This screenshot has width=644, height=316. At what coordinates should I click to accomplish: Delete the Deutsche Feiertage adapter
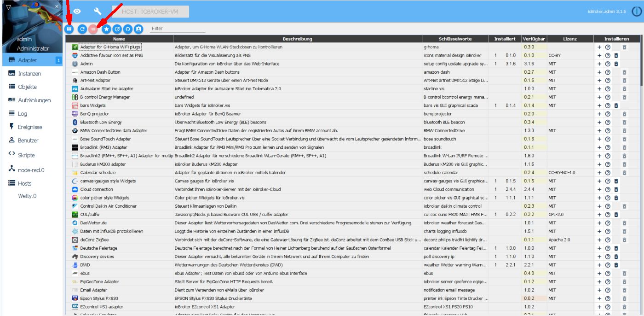pos(616,248)
